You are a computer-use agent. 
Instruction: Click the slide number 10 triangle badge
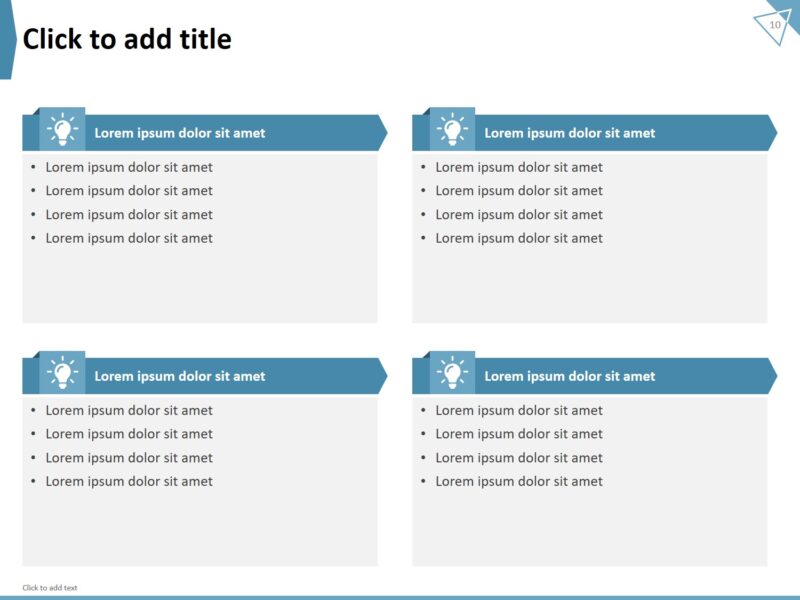pyautogui.click(x=774, y=25)
